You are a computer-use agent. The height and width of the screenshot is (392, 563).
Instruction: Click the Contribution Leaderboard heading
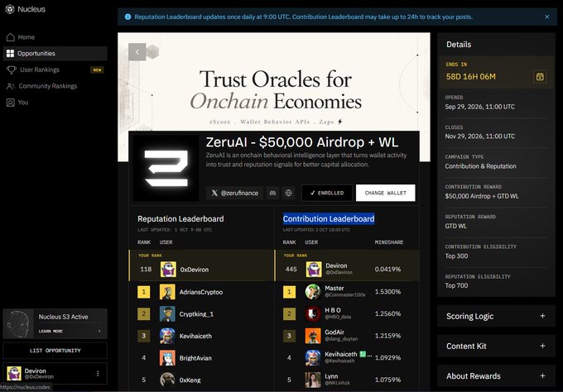point(329,219)
